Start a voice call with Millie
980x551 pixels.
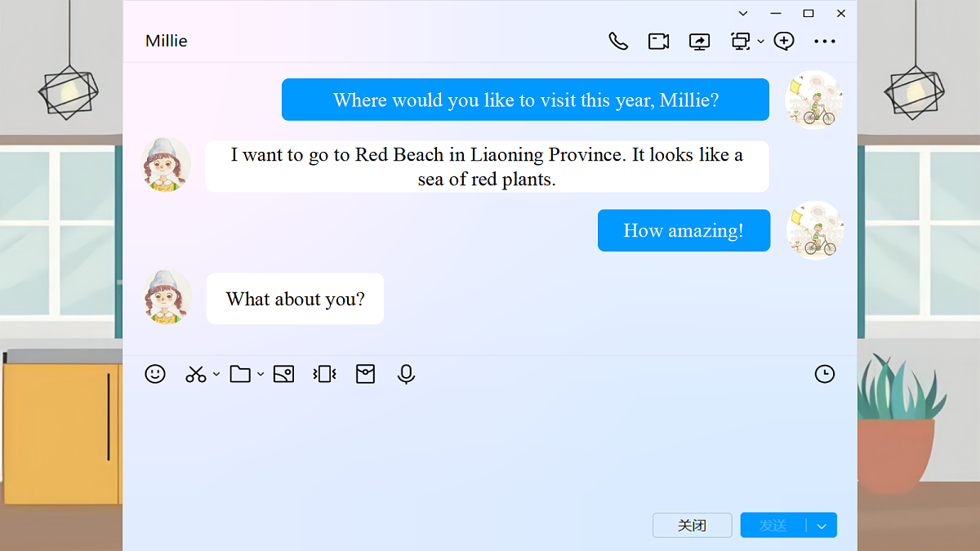click(x=618, y=41)
